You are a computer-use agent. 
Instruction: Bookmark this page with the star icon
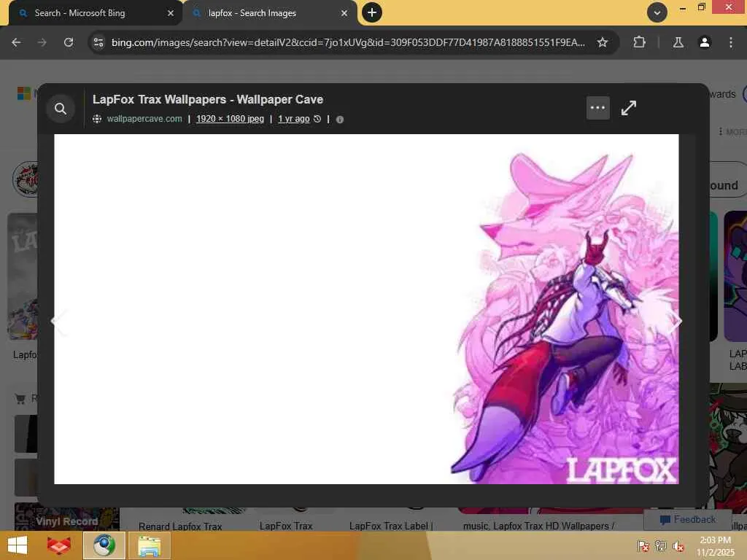602,42
